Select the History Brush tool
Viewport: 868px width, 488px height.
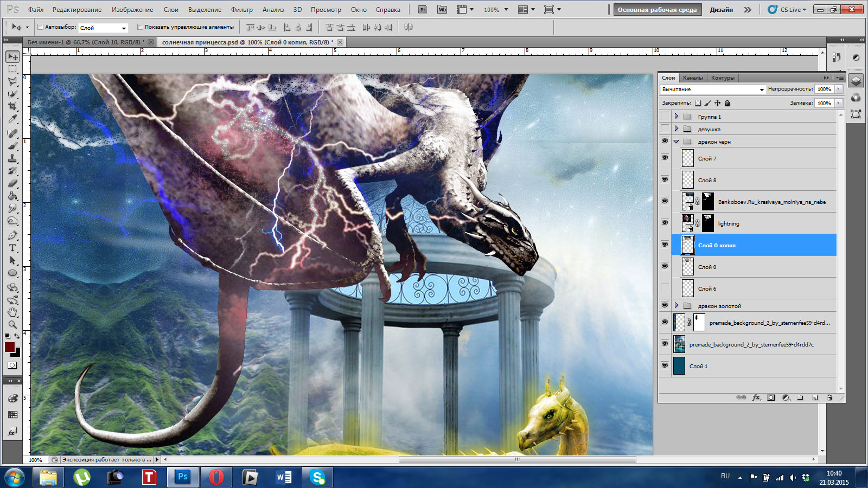(12, 171)
